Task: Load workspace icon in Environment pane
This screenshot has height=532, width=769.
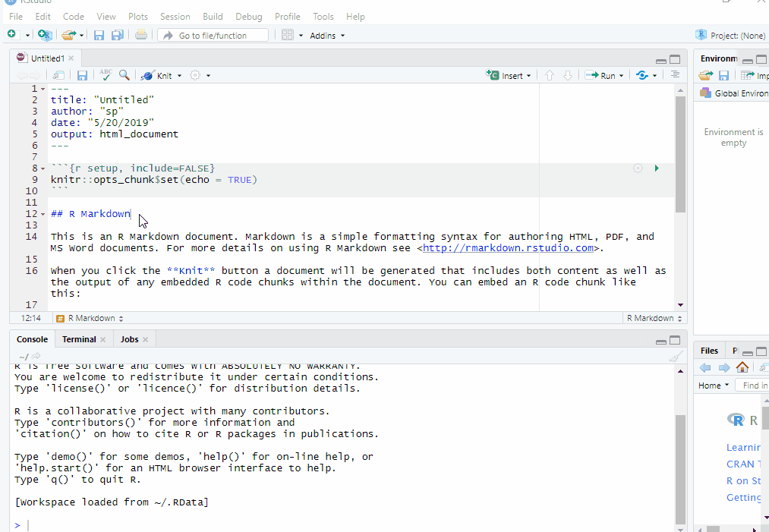Action: tap(706, 75)
